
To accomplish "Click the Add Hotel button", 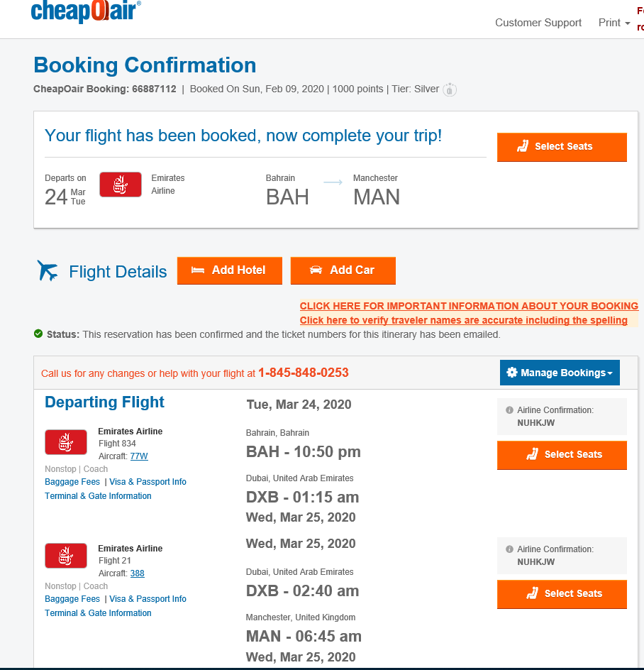I will (x=229, y=270).
